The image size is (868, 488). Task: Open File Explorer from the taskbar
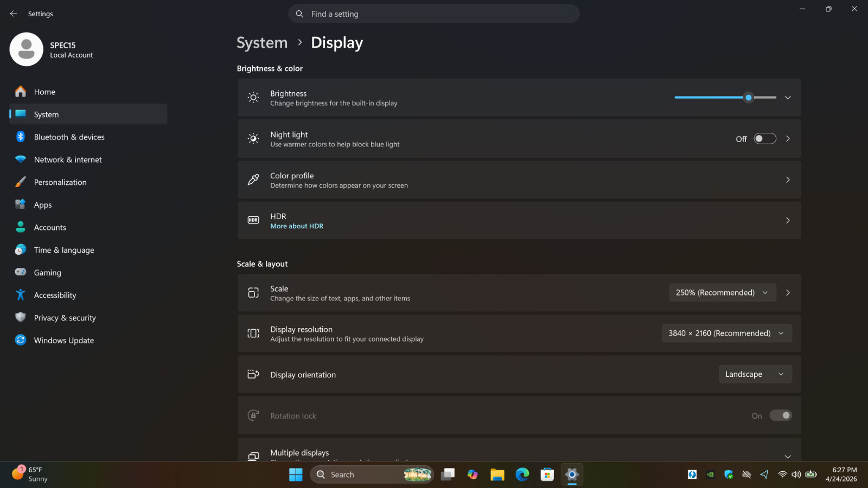click(x=497, y=474)
